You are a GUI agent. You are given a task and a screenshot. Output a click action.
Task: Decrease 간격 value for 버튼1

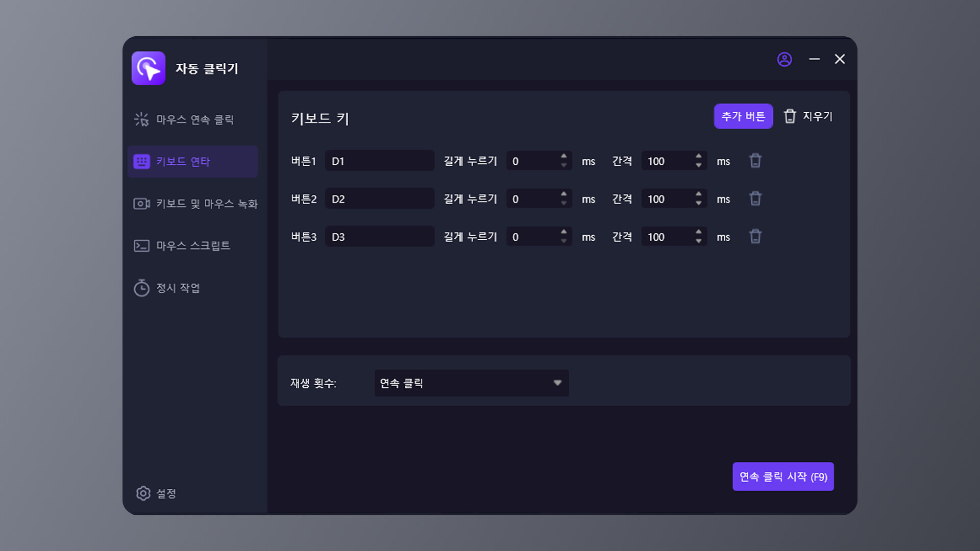tap(698, 166)
